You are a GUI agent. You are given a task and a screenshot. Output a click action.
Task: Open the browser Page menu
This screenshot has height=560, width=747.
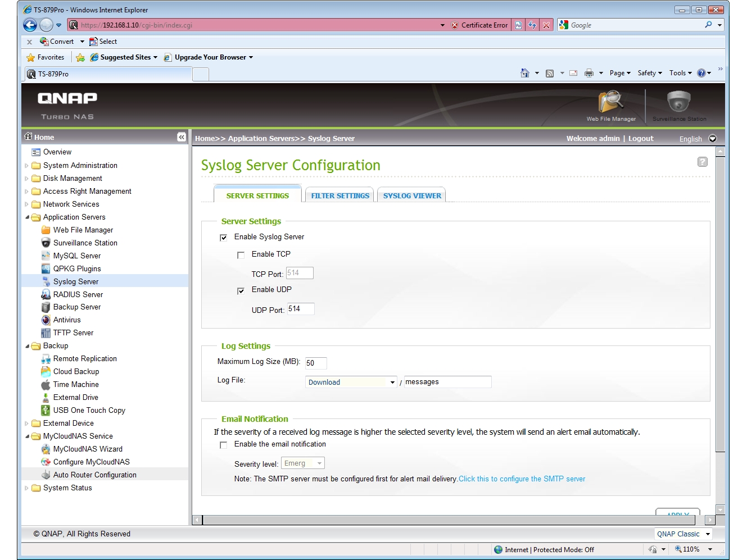click(x=620, y=73)
